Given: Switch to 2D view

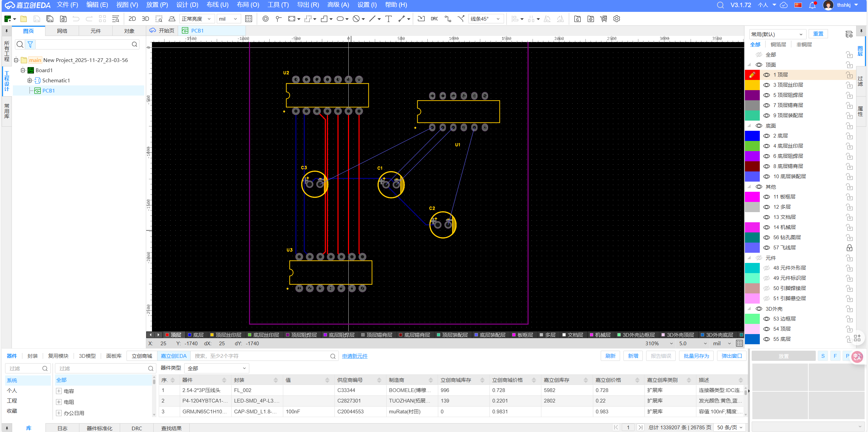Looking at the screenshot, I should pyautogui.click(x=132, y=19).
